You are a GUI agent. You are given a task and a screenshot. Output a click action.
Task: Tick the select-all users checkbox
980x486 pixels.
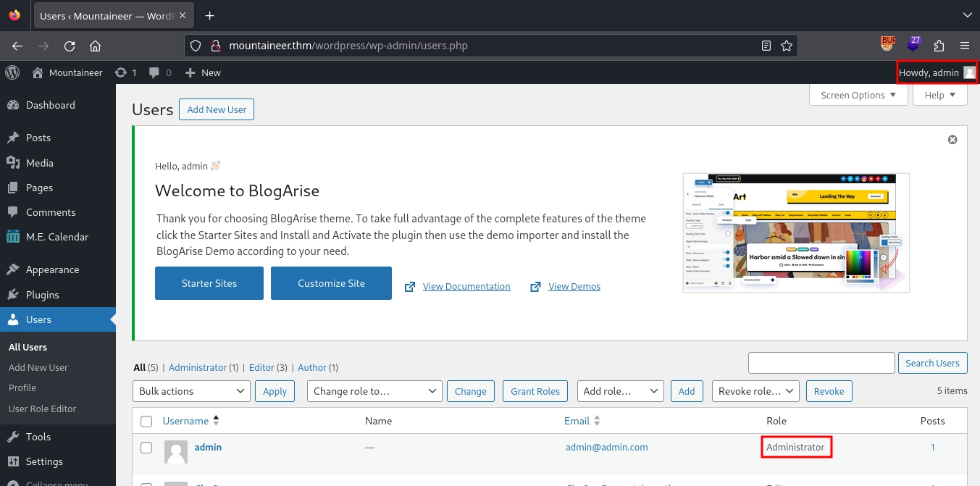(146, 422)
